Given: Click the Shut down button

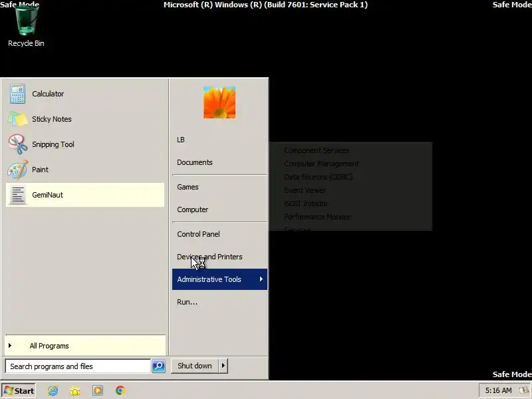Looking at the screenshot, I should coord(195,366).
